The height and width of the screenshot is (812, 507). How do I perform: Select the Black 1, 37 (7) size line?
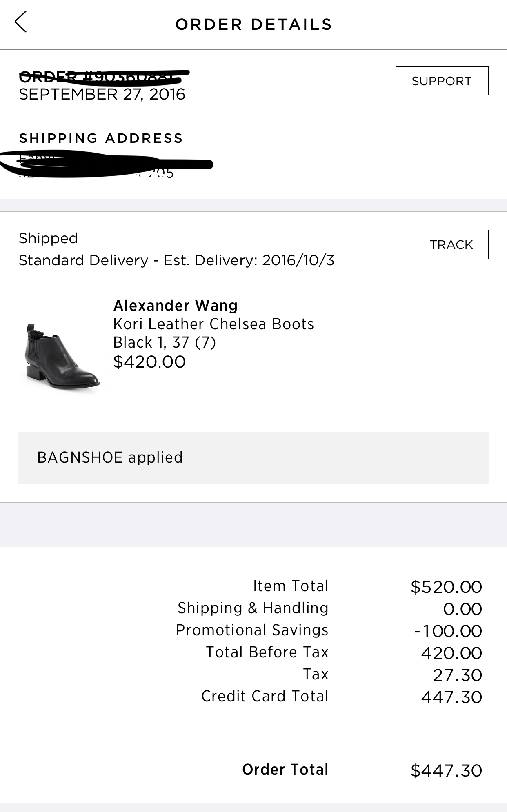pyautogui.click(x=164, y=343)
